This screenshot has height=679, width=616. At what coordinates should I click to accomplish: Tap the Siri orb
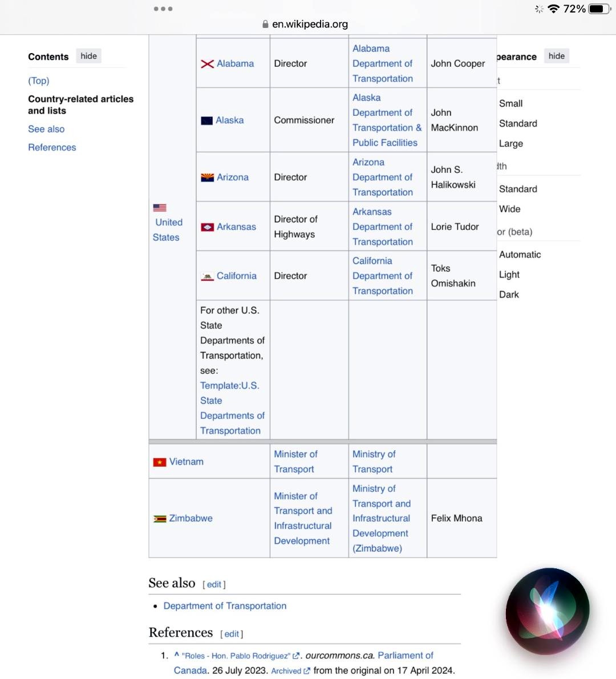tap(548, 611)
